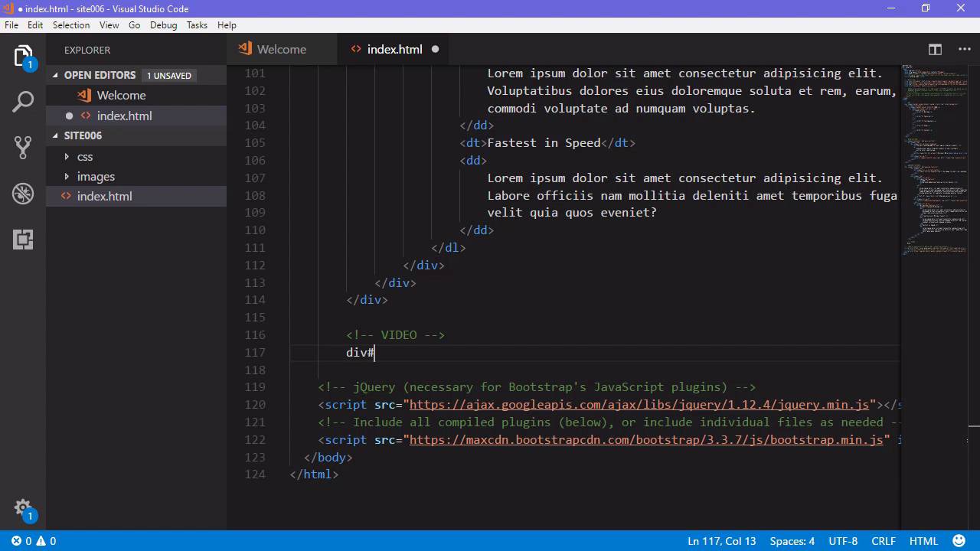Screen dimensions: 980x551
Task: Click the split editor icon
Action: (x=935, y=50)
